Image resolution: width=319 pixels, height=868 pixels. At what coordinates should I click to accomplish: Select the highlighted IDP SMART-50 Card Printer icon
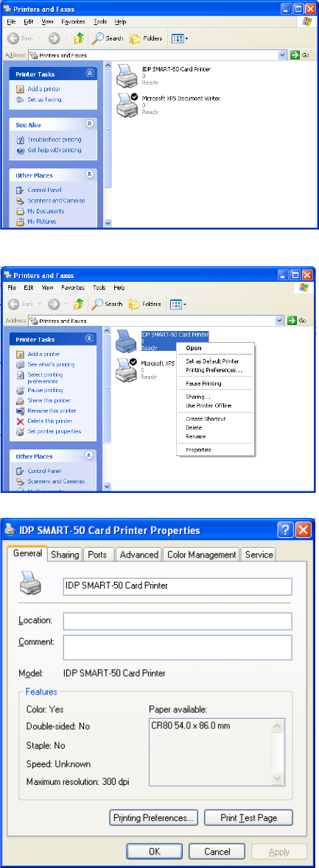(127, 341)
